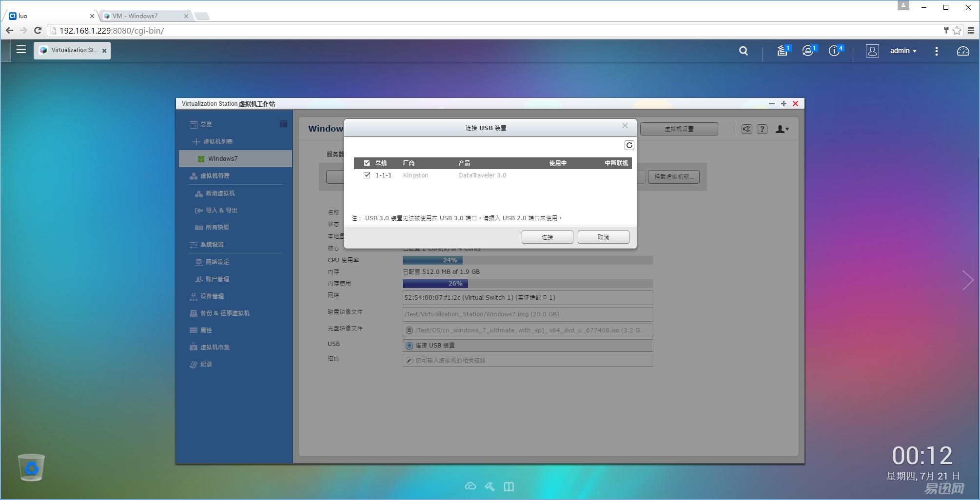Open the Recycle Bin on desktop
This screenshot has width=980, height=500.
[31, 467]
